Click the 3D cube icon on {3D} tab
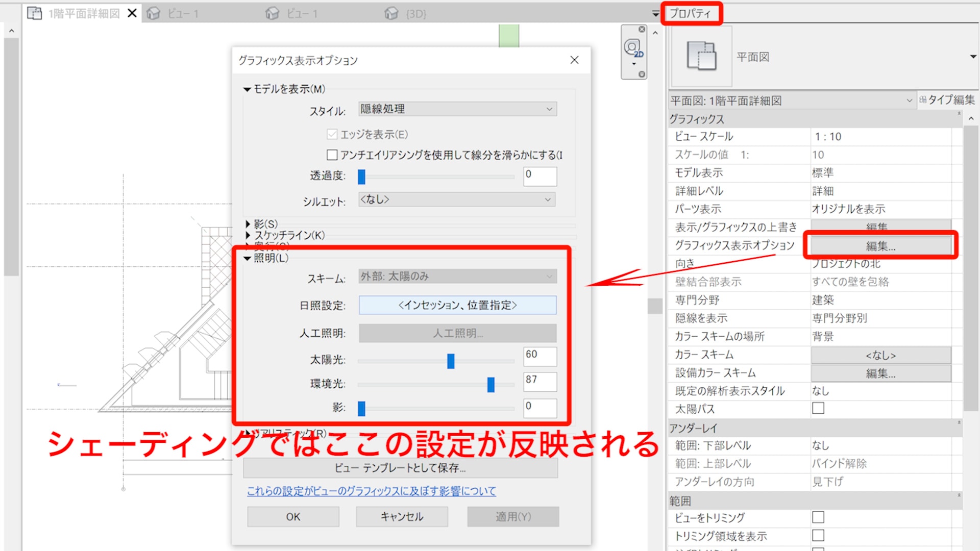 (x=391, y=13)
